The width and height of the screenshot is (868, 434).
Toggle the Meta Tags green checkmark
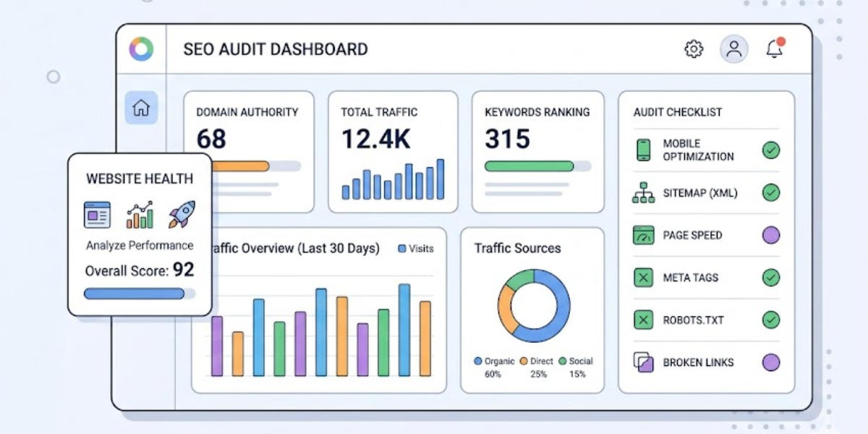pos(771,278)
